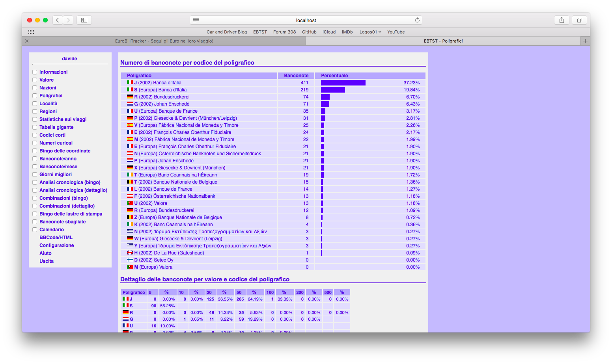Click the percentage bar for R (2002) Bundesdruckerei
This screenshot has width=612, height=364.
point(325,97)
